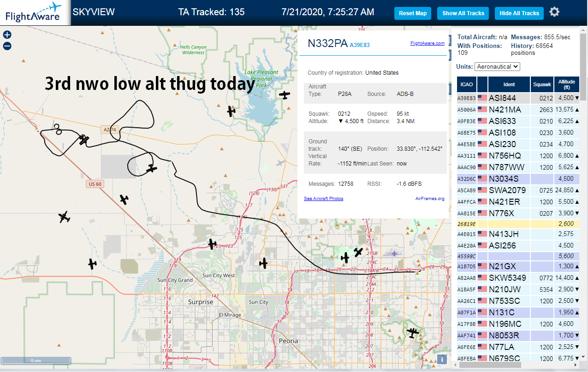Click Show All Tracks button
The width and height of the screenshot is (588, 372).
click(463, 13)
